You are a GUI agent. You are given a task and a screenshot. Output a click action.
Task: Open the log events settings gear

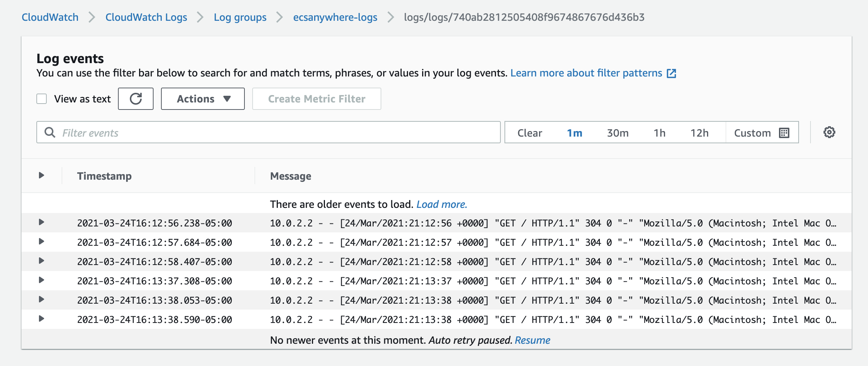pos(829,133)
